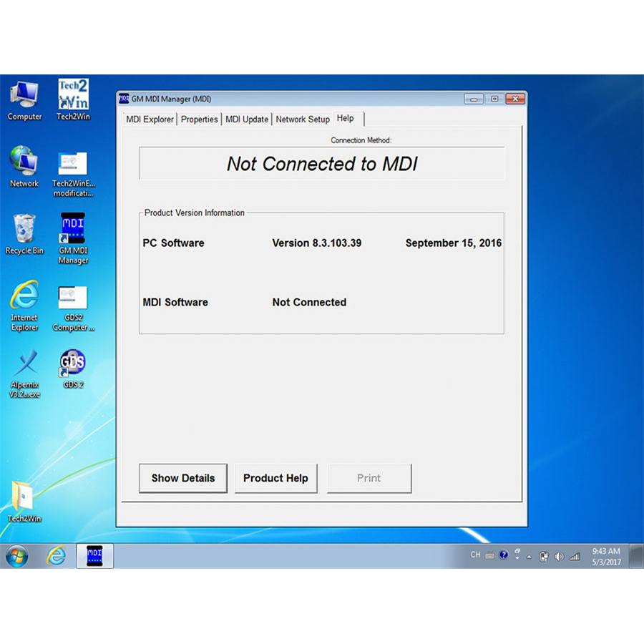Select the Tech2WinE modification file icon
This screenshot has height=644, width=644.
click(73, 175)
